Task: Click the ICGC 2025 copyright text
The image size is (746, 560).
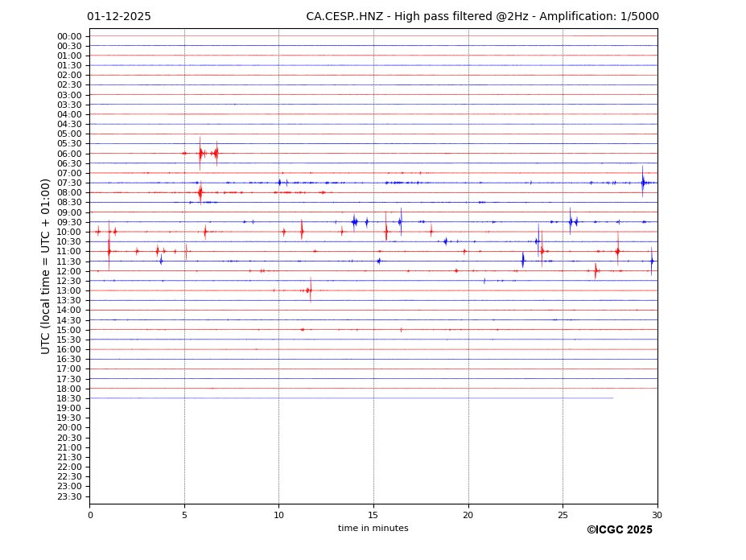Action: pyautogui.click(x=619, y=529)
